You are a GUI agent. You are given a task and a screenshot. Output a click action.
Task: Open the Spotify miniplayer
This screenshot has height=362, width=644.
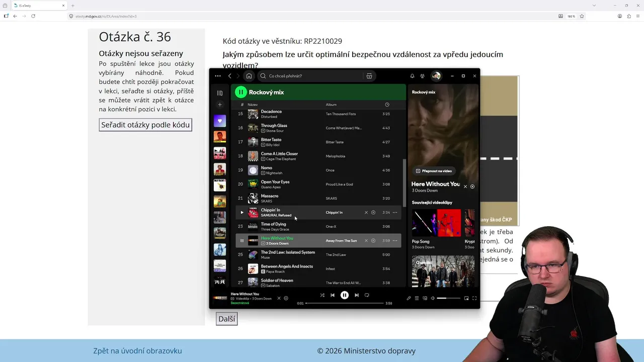pyautogui.click(x=466, y=298)
